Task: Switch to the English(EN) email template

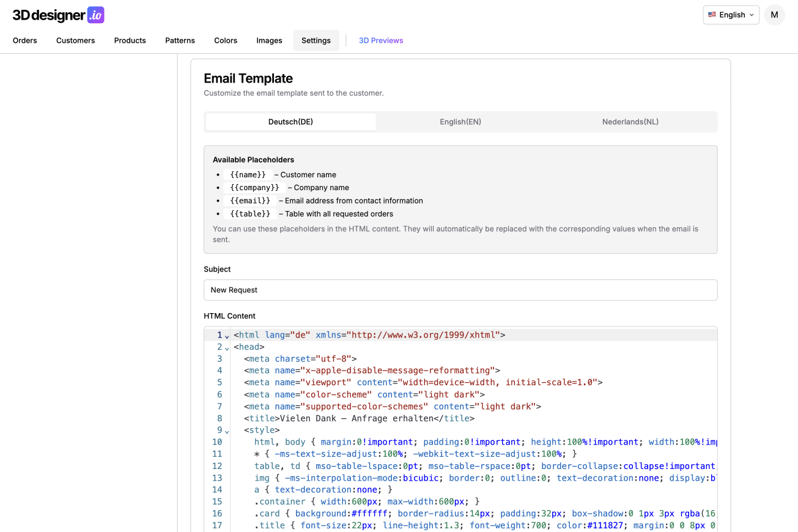Action: tap(460, 122)
